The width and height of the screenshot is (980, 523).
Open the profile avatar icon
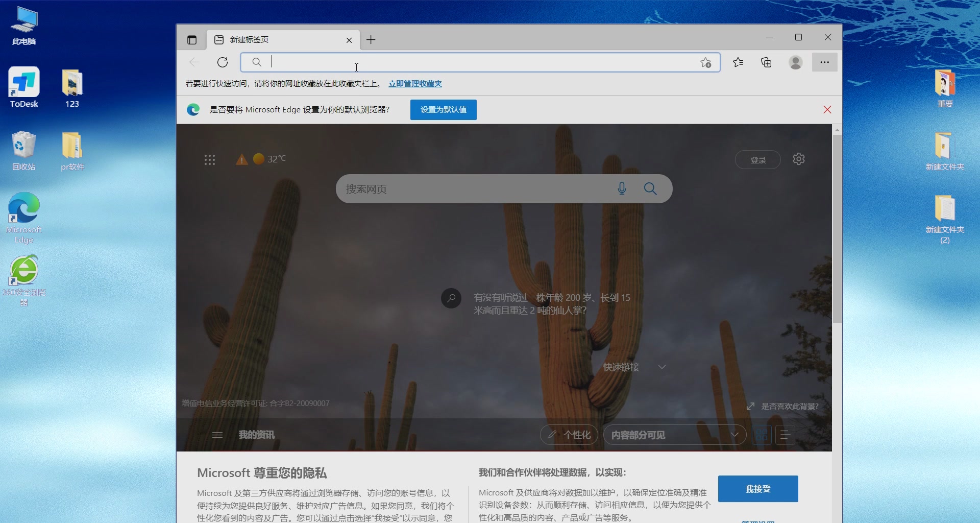(795, 62)
